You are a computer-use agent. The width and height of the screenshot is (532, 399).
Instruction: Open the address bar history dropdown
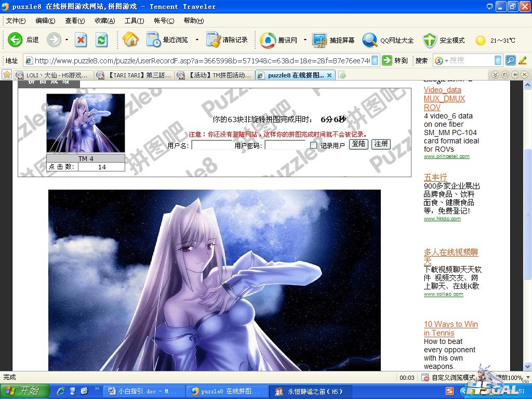coord(375,60)
